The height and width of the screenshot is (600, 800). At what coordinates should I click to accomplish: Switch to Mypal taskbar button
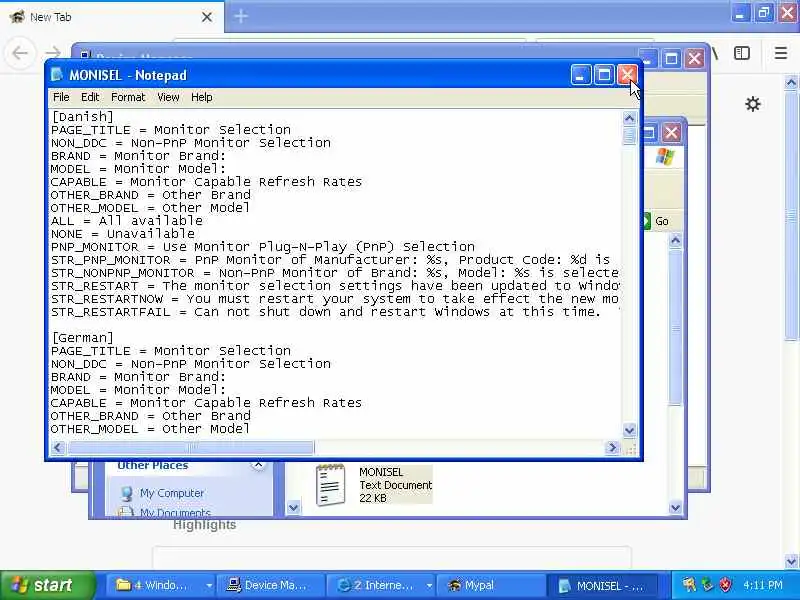492,585
